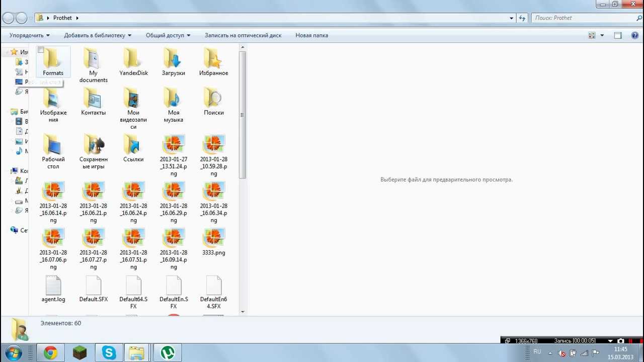Open the Ссылки folder

tap(133, 148)
